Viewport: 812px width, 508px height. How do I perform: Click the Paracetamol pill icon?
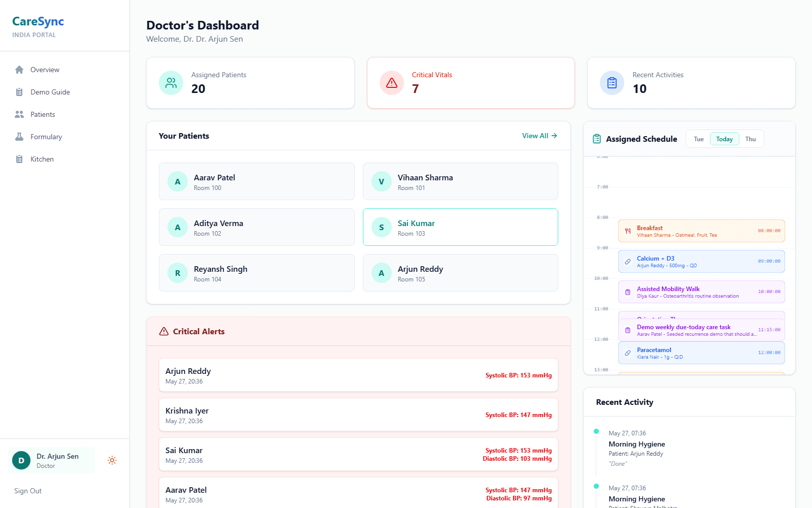(x=628, y=353)
